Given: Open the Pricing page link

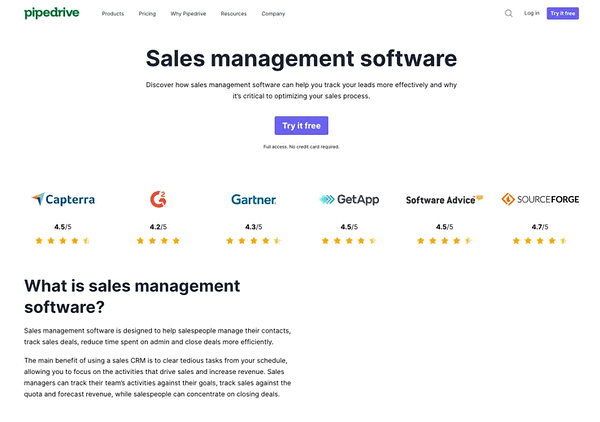Looking at the screenshot, I should (147, 14).
